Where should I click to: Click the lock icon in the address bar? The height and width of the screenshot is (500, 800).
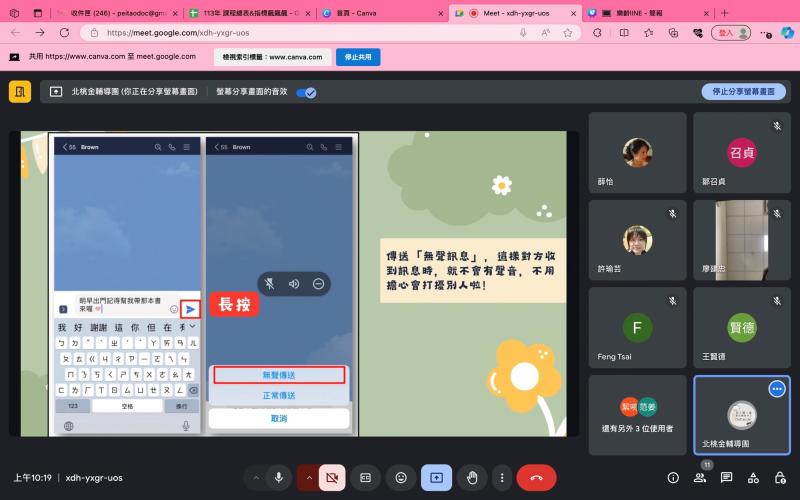click(94, 33)
